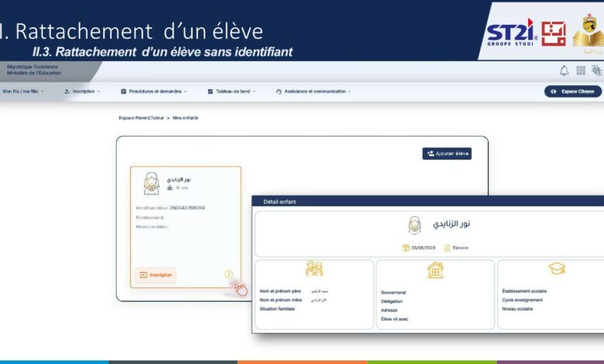
Task: Click the graduation cap icon
Action: (557, 268)
